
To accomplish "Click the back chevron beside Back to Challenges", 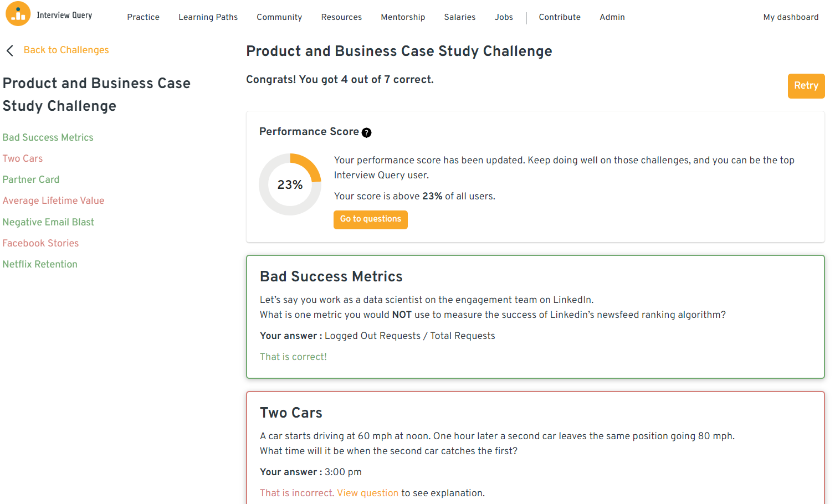I will point(9,50).
